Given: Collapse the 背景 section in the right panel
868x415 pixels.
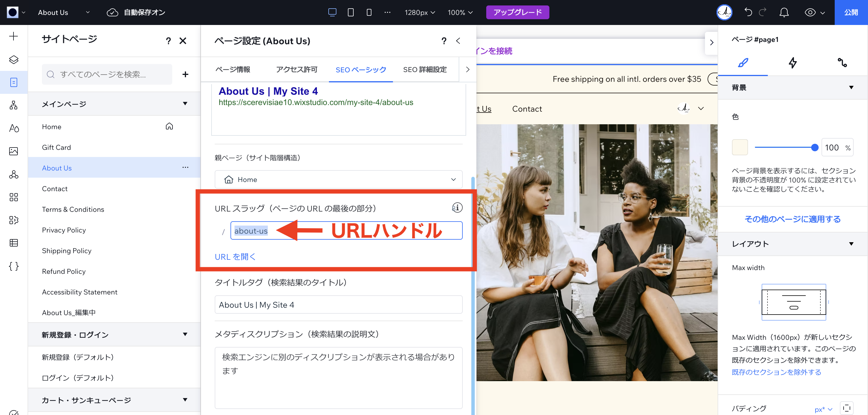Looking at the screenshot, I should (x=851, y=87).
